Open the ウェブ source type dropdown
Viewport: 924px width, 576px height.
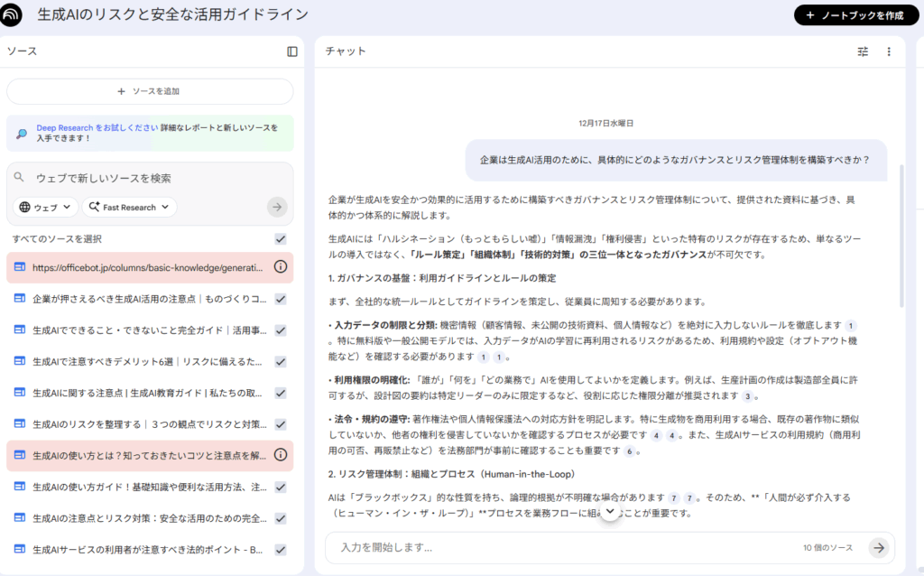tap(44, 207)
